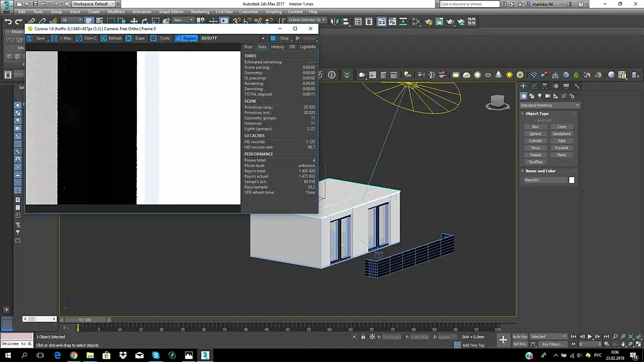Stop the render with the Stop button
The width and height of the screenshot is (644, 362).
pyautogui.click(x=280, y=38)
